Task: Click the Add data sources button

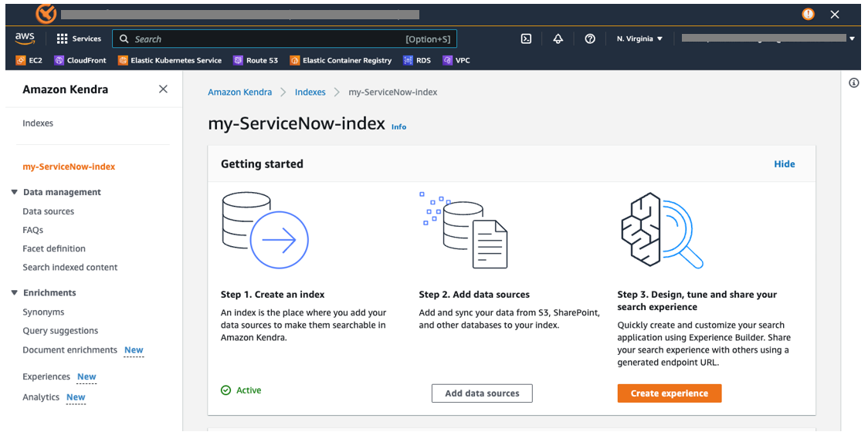Action: click(482, 393)
